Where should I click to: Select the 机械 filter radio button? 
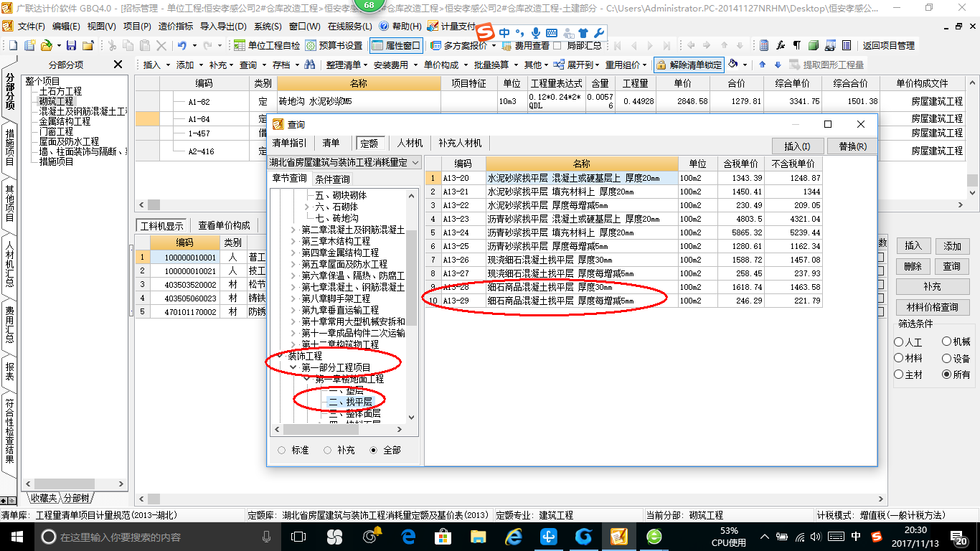(x=947, y=342)
